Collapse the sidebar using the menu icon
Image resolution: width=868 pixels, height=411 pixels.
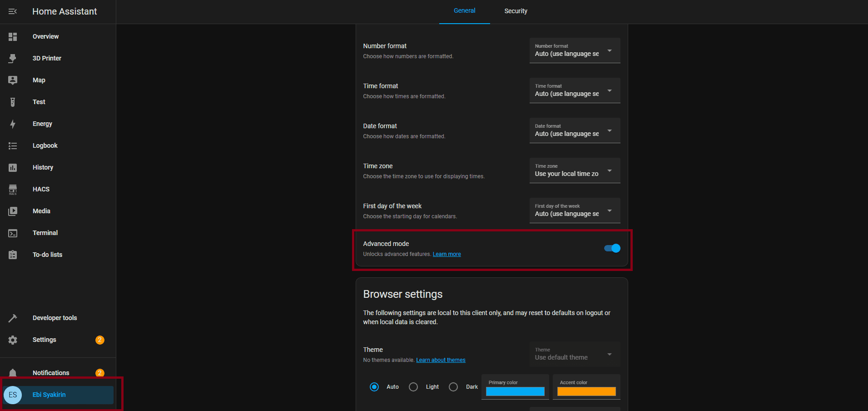click(13, 11)
